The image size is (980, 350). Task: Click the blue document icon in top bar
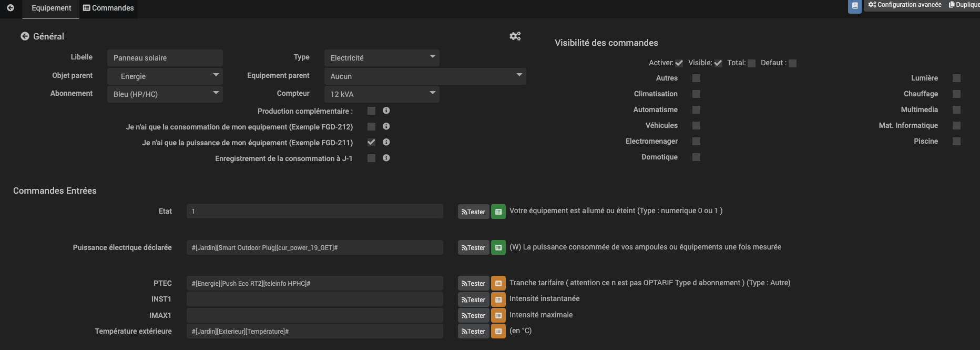tap(854, 6)
